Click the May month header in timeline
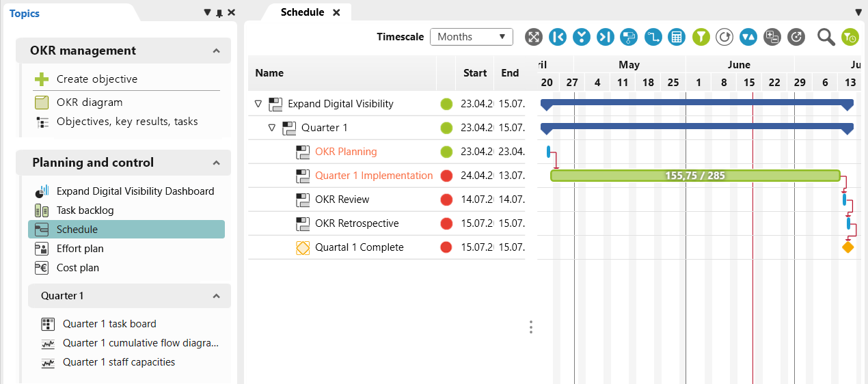Image resolution: width=868 pixels, height=384 pixels. tap(629, 65)
